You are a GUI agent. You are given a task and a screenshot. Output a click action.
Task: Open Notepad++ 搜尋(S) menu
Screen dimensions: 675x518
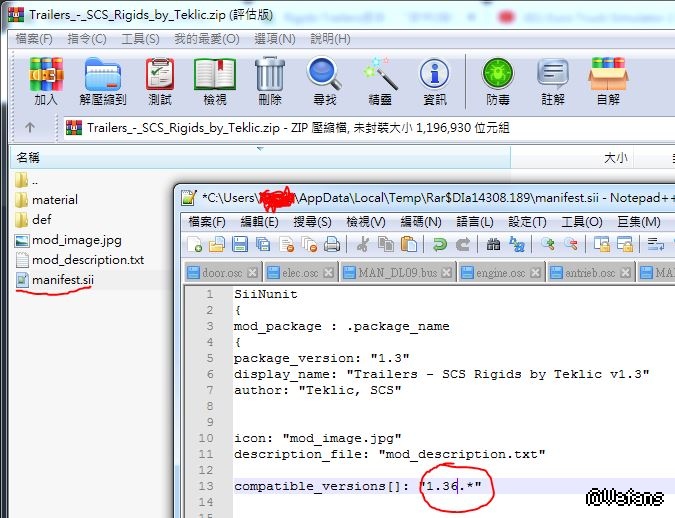coord(313,222)
